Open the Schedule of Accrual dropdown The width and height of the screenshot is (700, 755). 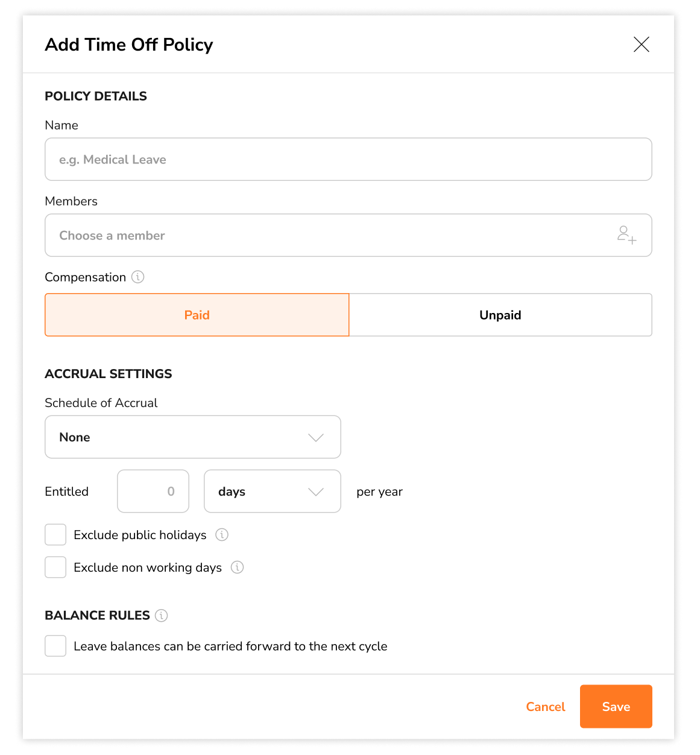[192, 437]
